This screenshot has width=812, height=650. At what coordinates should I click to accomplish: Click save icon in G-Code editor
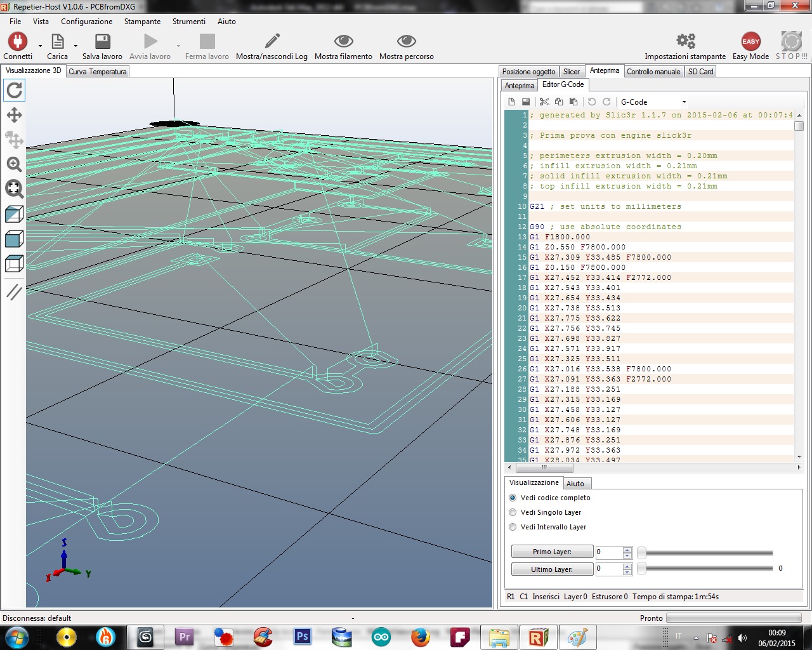click(526, 102)
